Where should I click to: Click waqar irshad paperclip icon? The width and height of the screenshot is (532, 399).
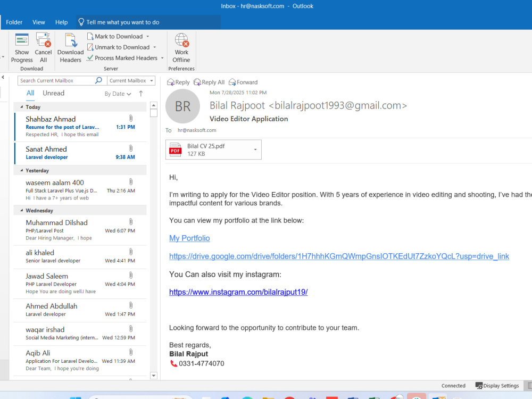(131, 329)
